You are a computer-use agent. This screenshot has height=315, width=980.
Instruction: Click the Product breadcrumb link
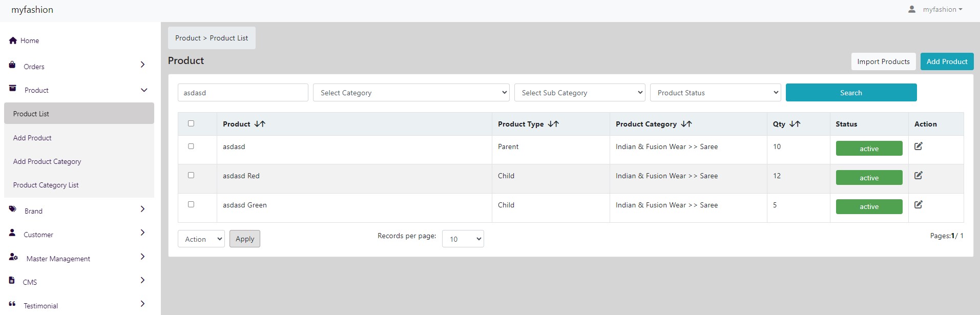coord(187,38)
